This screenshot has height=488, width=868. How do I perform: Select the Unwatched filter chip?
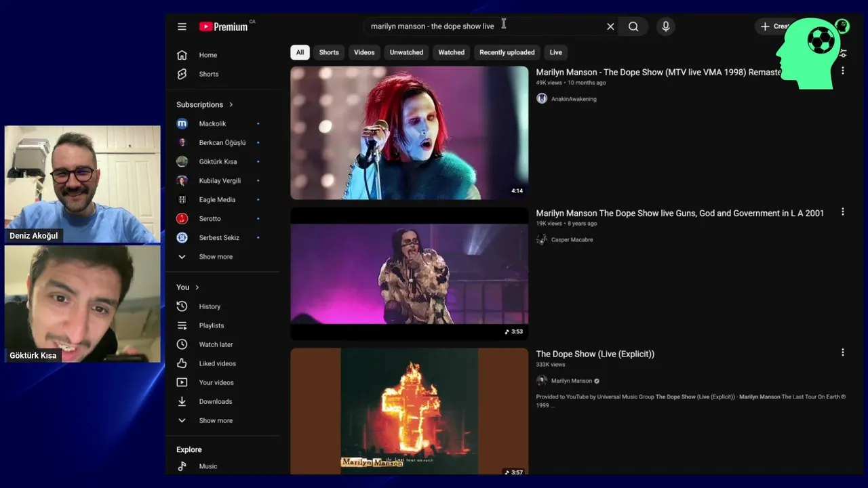tap(406, 52)
